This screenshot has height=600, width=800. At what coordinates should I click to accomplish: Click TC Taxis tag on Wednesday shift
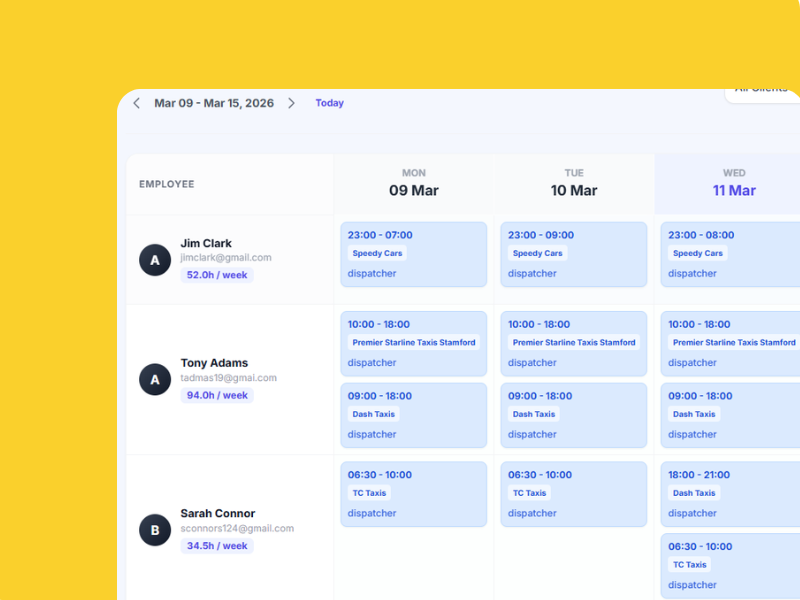click(x=690, y=565)
